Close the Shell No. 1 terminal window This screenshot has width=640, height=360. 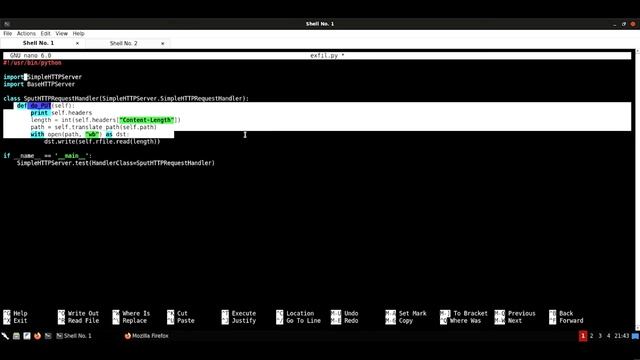point(633,24)
